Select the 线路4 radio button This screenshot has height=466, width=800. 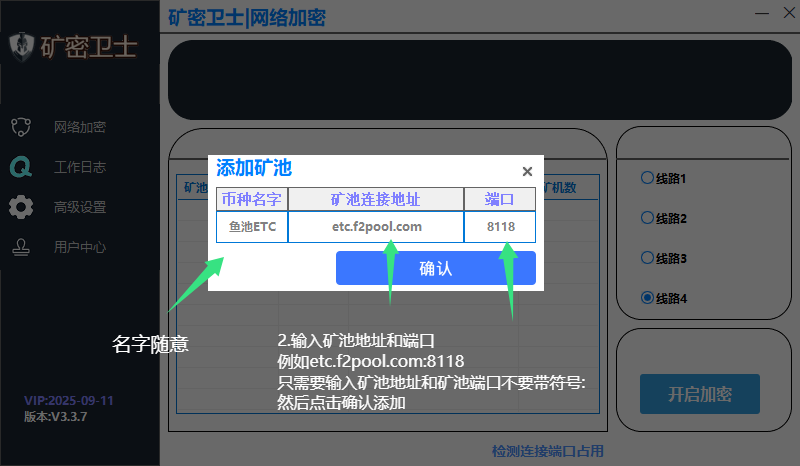(647, 298)
